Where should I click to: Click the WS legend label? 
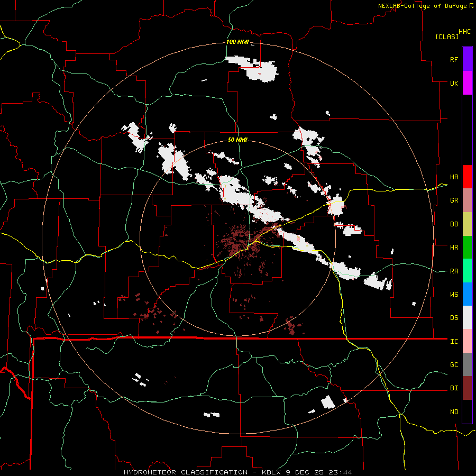tap(454, 294)
